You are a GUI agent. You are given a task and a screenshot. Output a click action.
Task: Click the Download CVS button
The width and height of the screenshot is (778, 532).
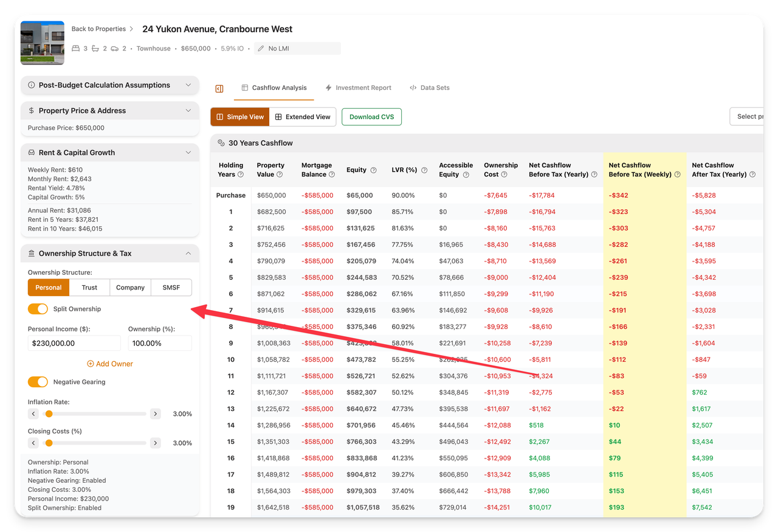(372, 117)
